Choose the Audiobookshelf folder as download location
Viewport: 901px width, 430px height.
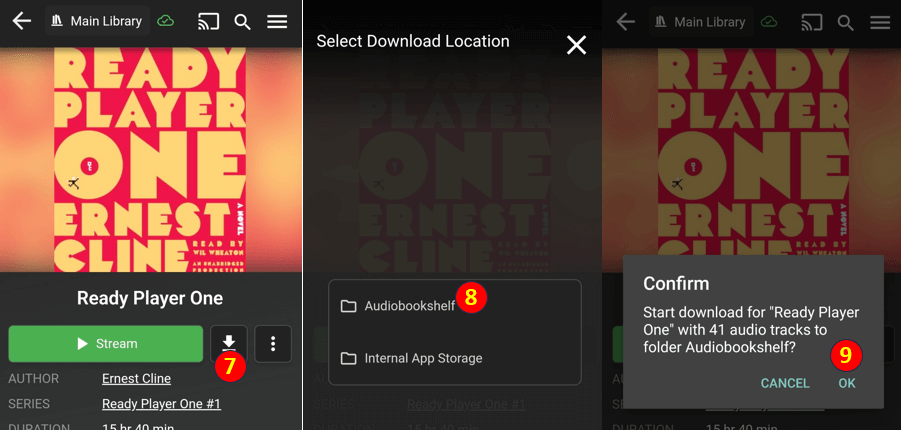455,306
